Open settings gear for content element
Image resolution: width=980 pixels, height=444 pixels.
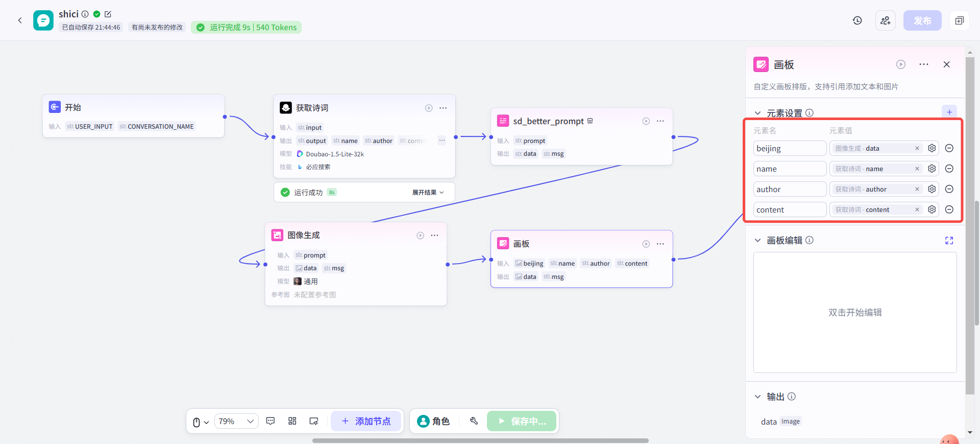[932, 209]
